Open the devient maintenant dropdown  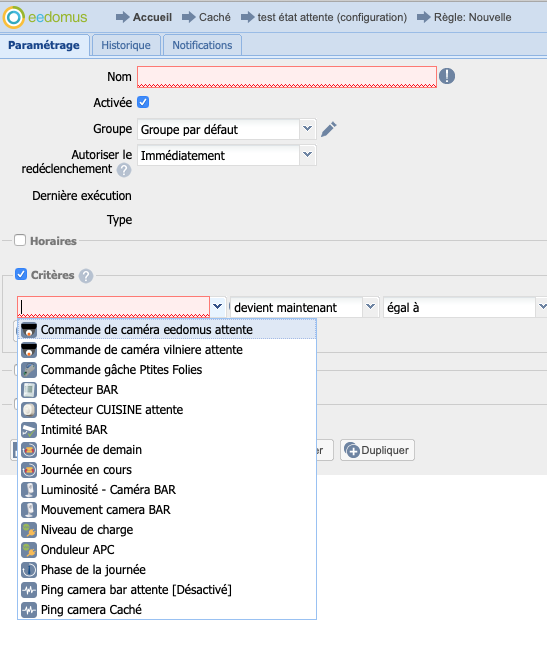click(370, 307)
